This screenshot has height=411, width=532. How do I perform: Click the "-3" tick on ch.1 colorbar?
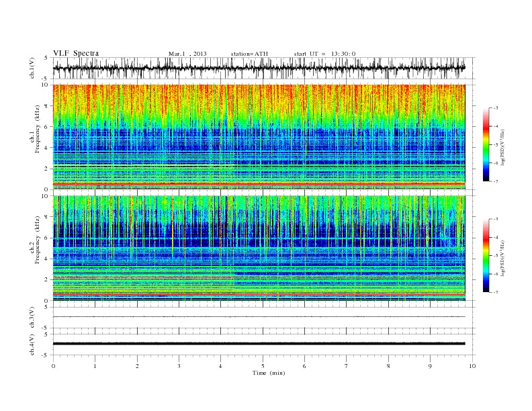coord(496,108)
